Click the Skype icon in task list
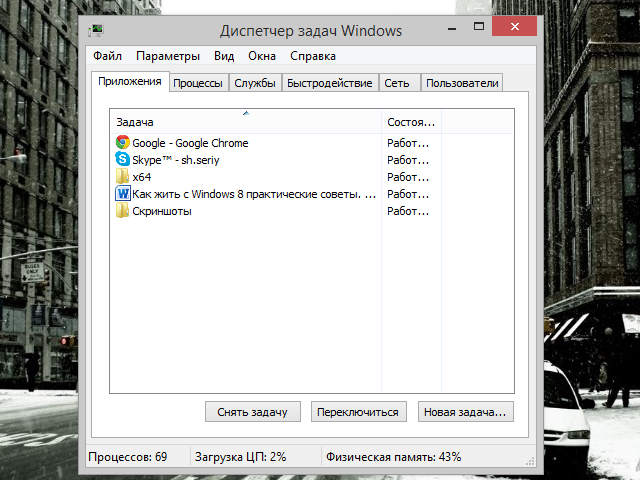 tap(122, 159)
